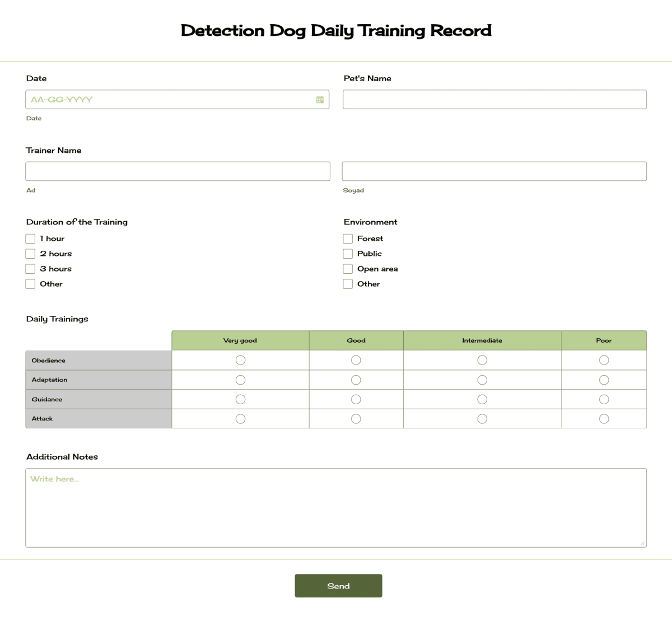The height and width of the screenshot is (617, 672).
Task: Rate Attack as Intermediate
Action: [482, 418]
